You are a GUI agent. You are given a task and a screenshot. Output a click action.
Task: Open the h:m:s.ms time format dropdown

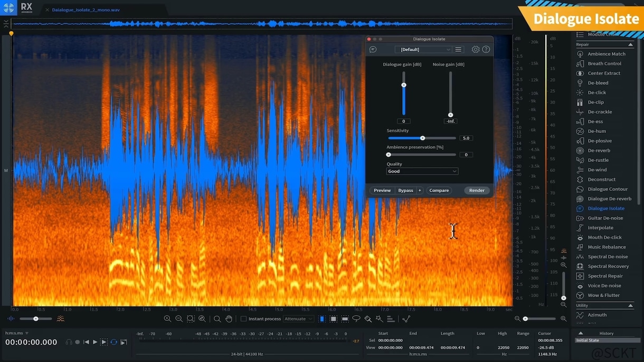point(17,333)
